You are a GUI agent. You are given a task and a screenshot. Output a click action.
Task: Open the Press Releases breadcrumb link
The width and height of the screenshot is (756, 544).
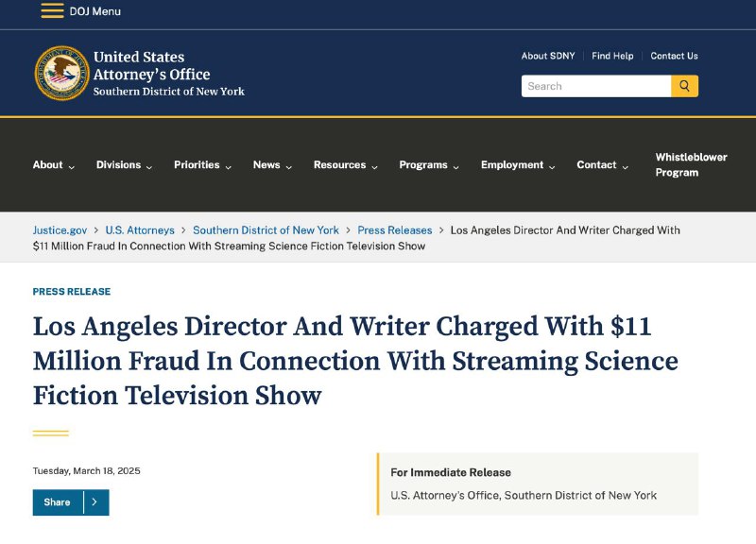[x=395, y=229]
